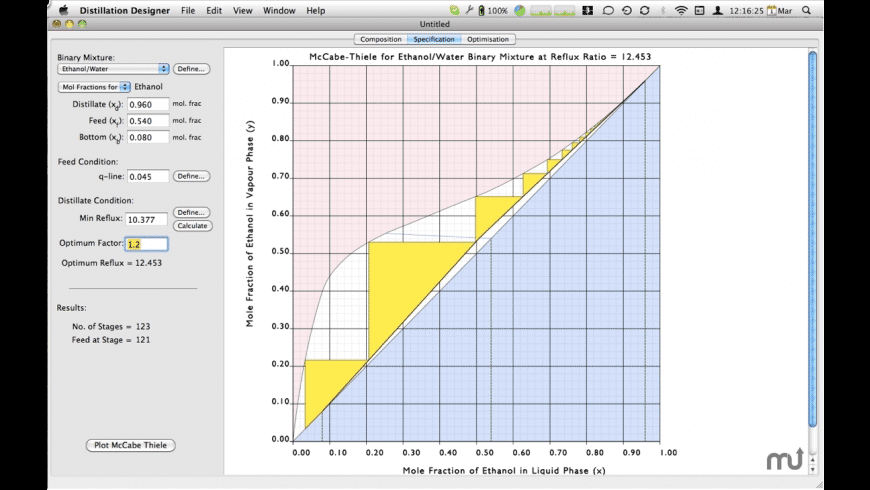This screenshot has width=870, height=490.
Task: Open the Mol Fractions for dropdown
Action: (94, 87)
